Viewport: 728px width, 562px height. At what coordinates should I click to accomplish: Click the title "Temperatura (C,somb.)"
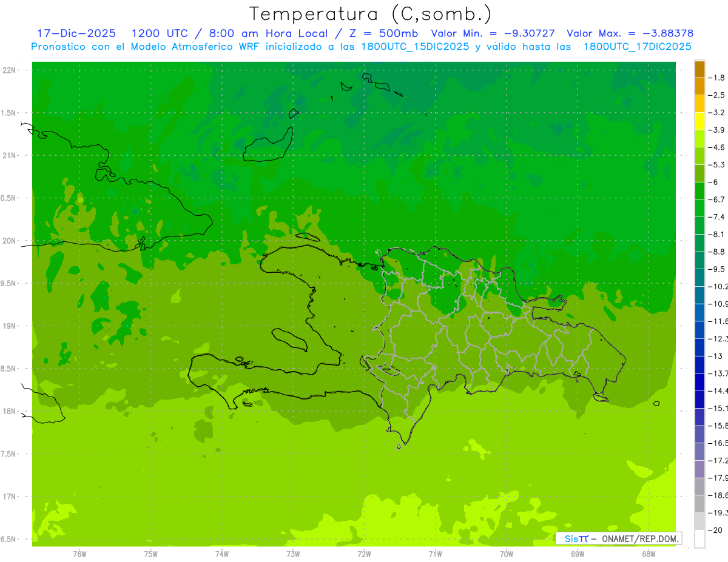[x=370, y=14]
